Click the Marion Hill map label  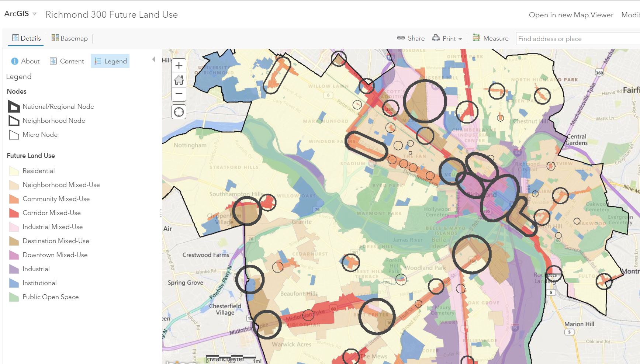pyautogui.click(x=579, y=324)
